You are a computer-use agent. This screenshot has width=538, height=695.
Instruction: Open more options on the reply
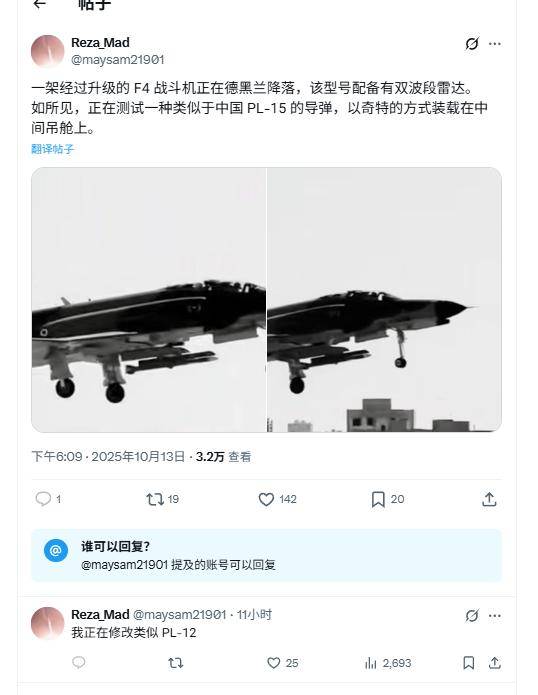click(x=495, y=615)
